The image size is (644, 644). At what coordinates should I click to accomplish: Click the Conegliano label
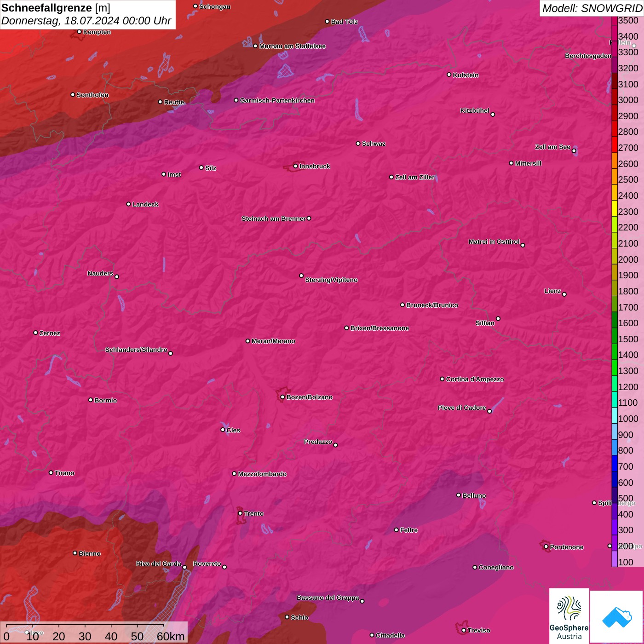(496, 567)
